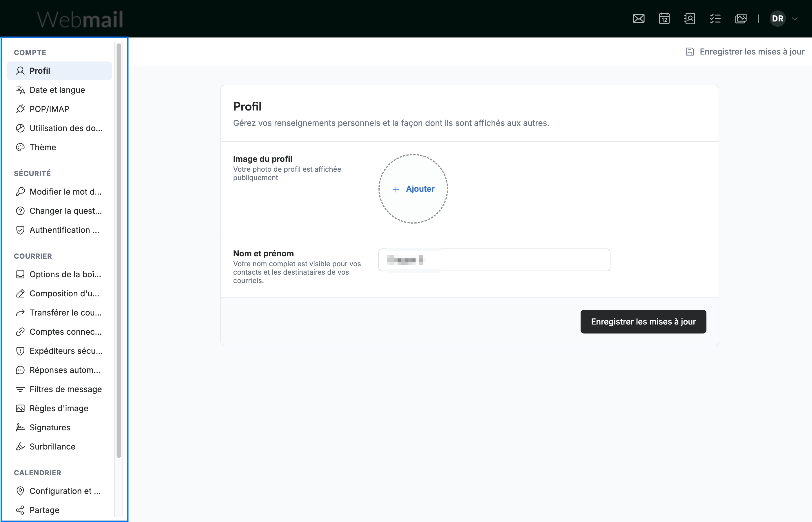Expand the account dropdown chevron beside DR
The width and height of the screenshot is (812, 522).
click(x=794, y=19)
